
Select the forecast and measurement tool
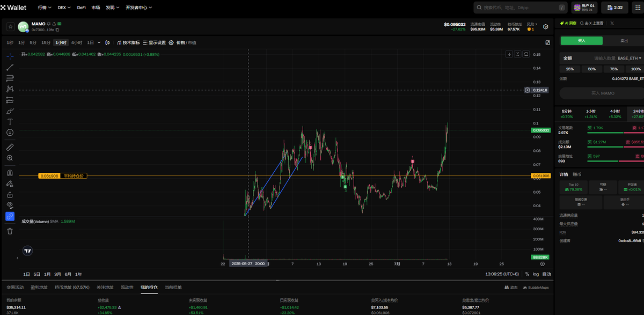click(10, 100)
